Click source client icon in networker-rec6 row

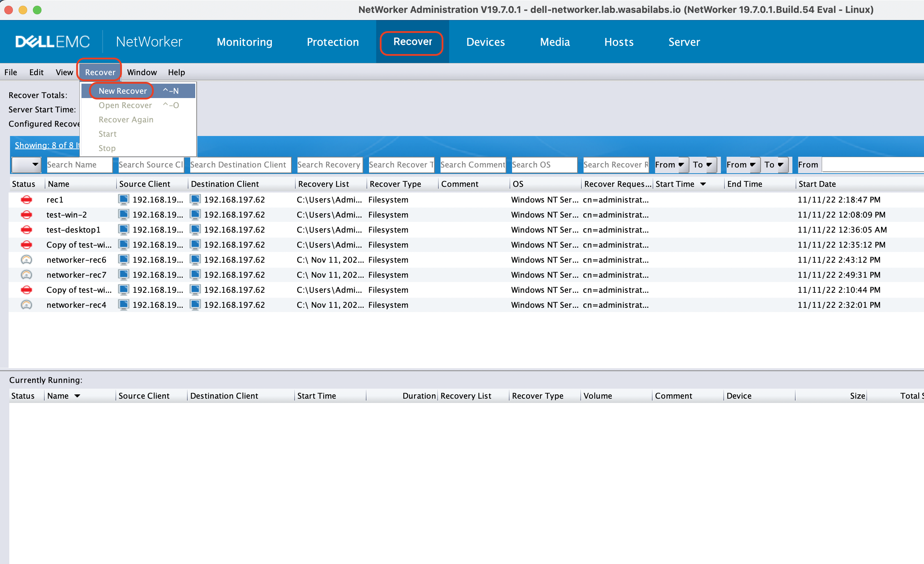124,260
